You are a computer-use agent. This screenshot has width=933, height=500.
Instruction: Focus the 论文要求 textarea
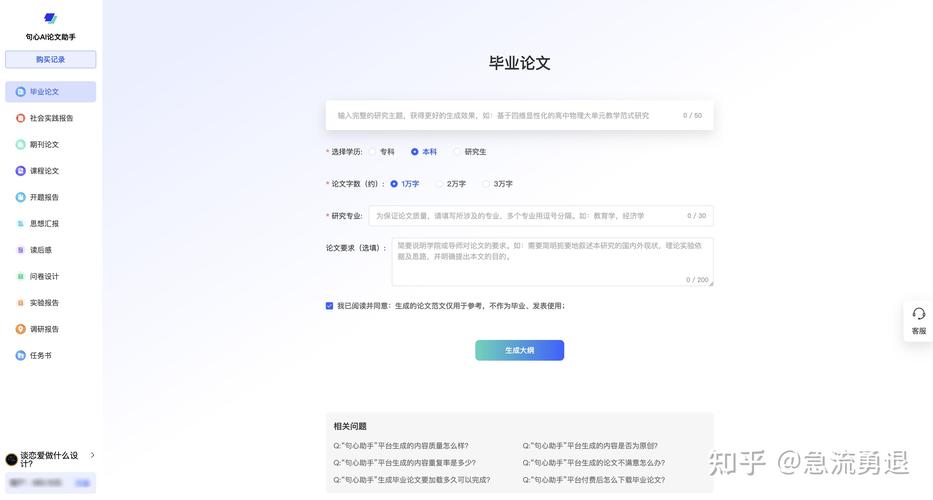(x=553, y=262)
